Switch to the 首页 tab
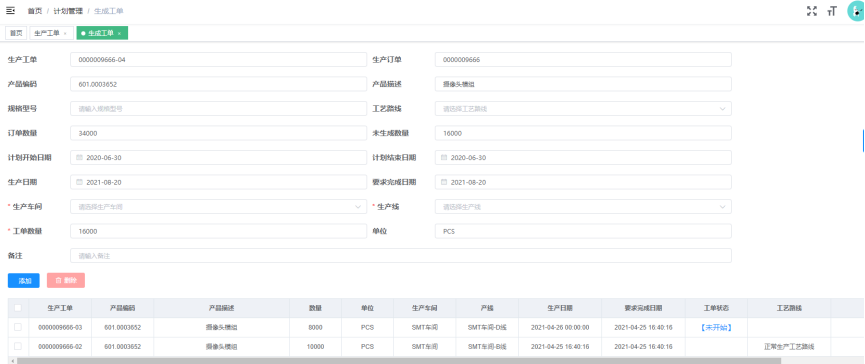 point(16,33)
